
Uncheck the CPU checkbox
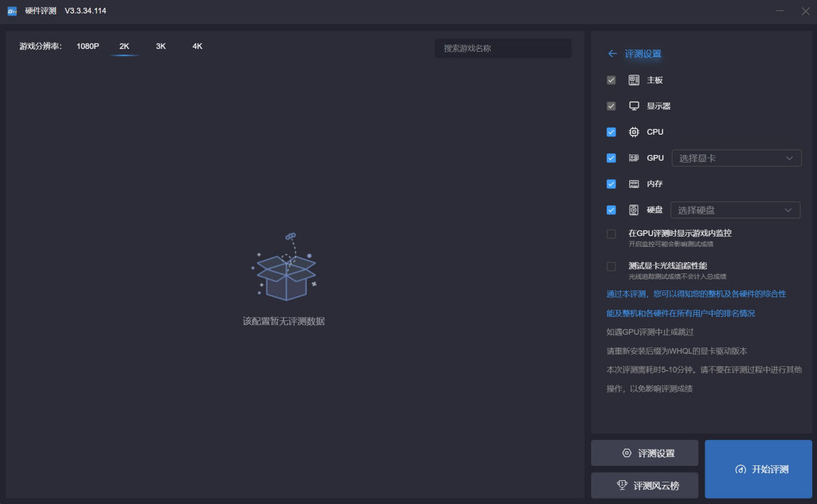click(611, 132)
